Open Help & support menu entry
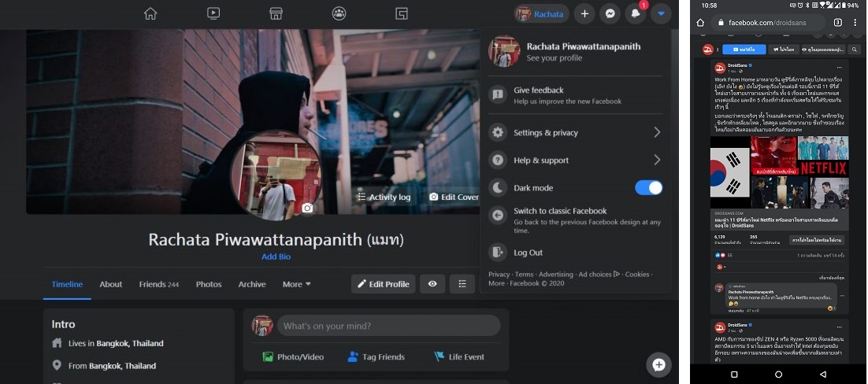Image resolution: width=868 pixels, height=384 pixels. point(575,160)
